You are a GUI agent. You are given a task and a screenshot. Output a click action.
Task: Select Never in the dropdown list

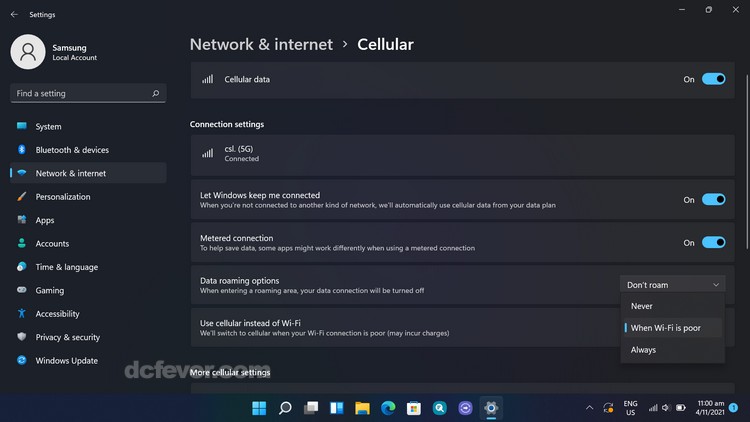tap(642, 306)
